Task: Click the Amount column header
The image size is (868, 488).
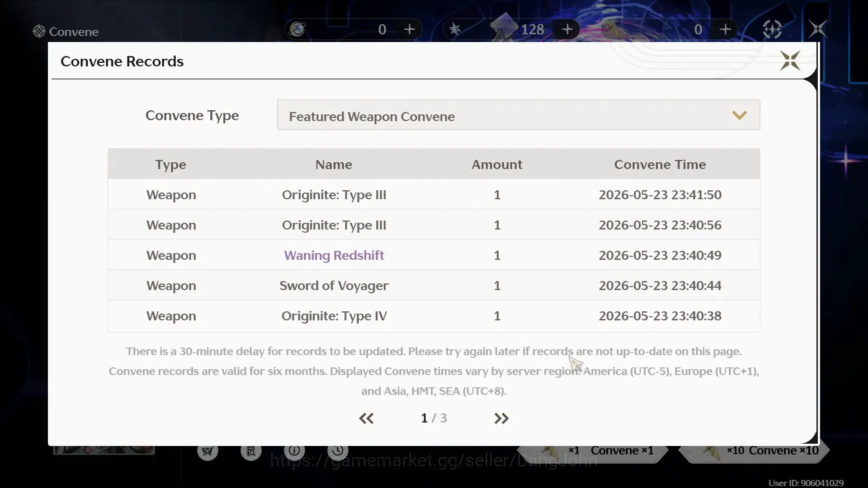Action: point(497,164)
